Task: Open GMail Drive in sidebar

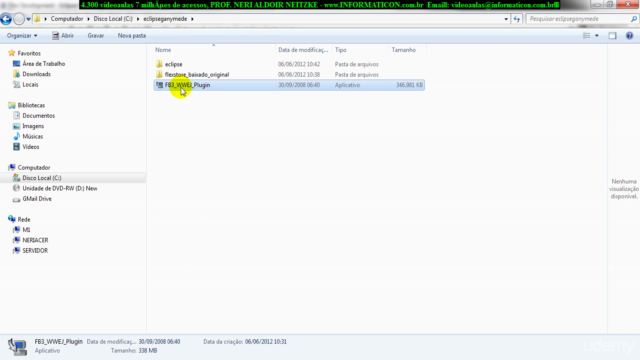Action: [37, 199]
